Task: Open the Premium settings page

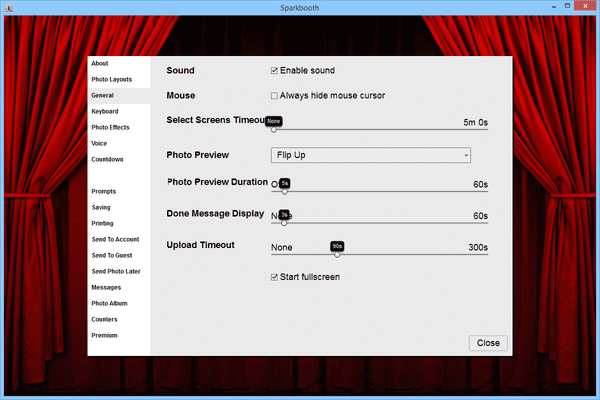Action: point(104,335)
